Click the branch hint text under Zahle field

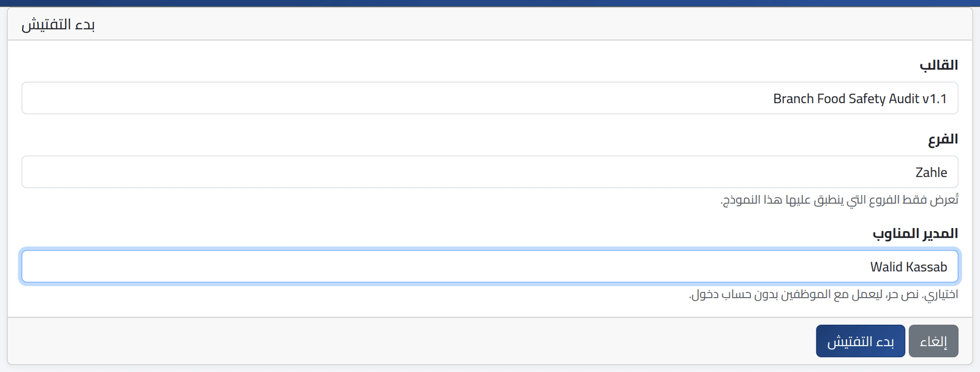coord(839,200)
